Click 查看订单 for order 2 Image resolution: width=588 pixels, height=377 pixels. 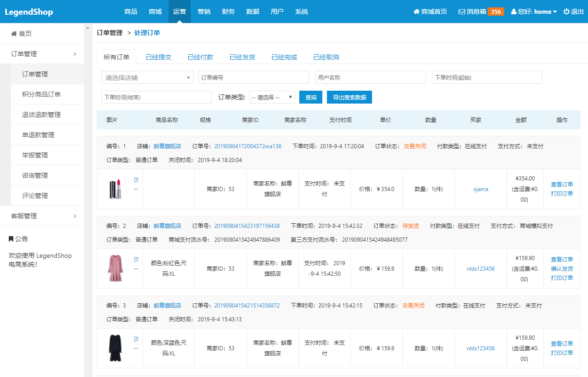(562, 259)
